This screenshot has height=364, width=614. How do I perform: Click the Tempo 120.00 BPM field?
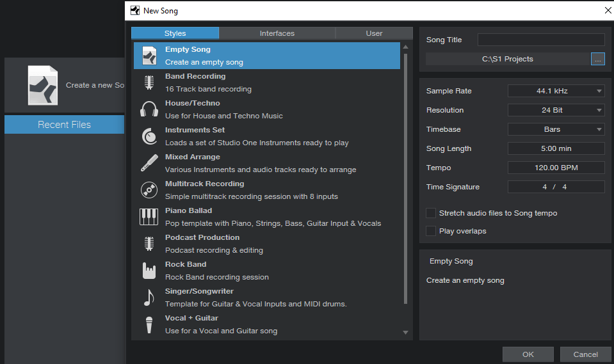point(556,168)
